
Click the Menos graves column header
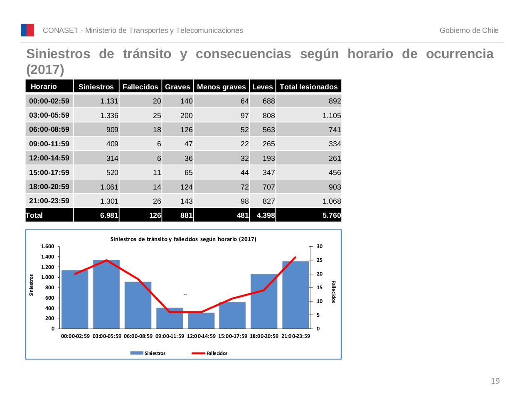point(221,86)
